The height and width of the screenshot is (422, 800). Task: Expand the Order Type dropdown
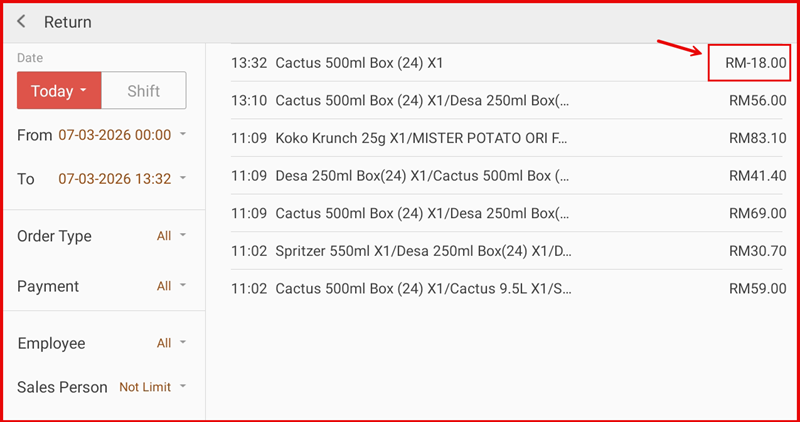172,236
